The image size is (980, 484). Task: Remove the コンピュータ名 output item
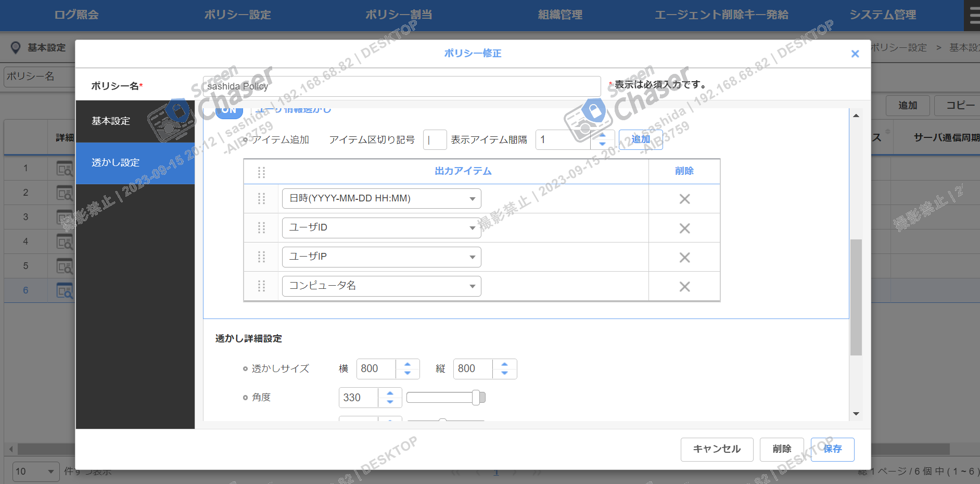tap(684, 286)
